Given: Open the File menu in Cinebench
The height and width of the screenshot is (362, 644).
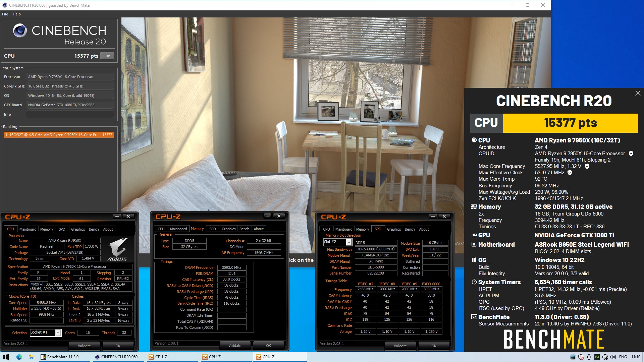Looking at the screenshot, I should pyautogui.click(x=5, y=14).
